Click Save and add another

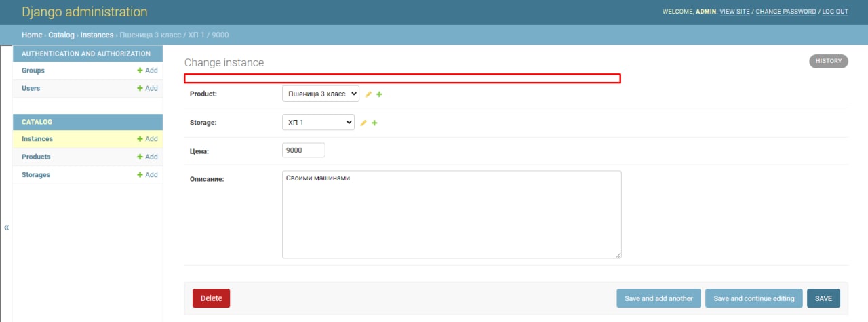point(658,298)
